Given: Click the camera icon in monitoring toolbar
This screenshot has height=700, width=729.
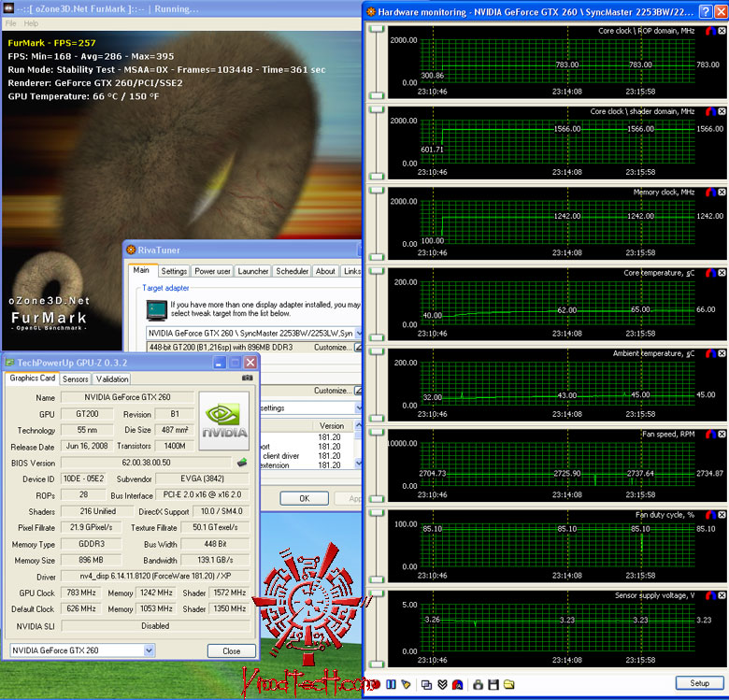Looking at the screenshot, I should 478,684.
